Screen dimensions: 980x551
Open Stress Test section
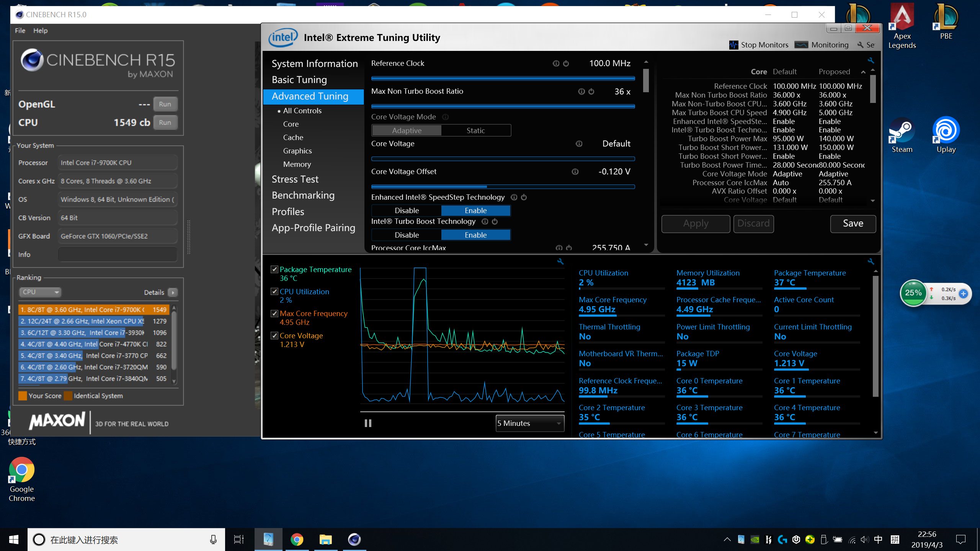click(295, 179)
